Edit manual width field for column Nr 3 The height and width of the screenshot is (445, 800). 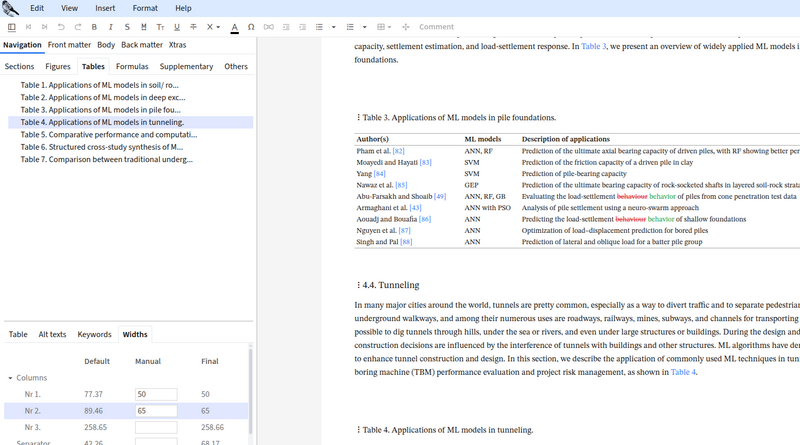[x=156, y=427]
